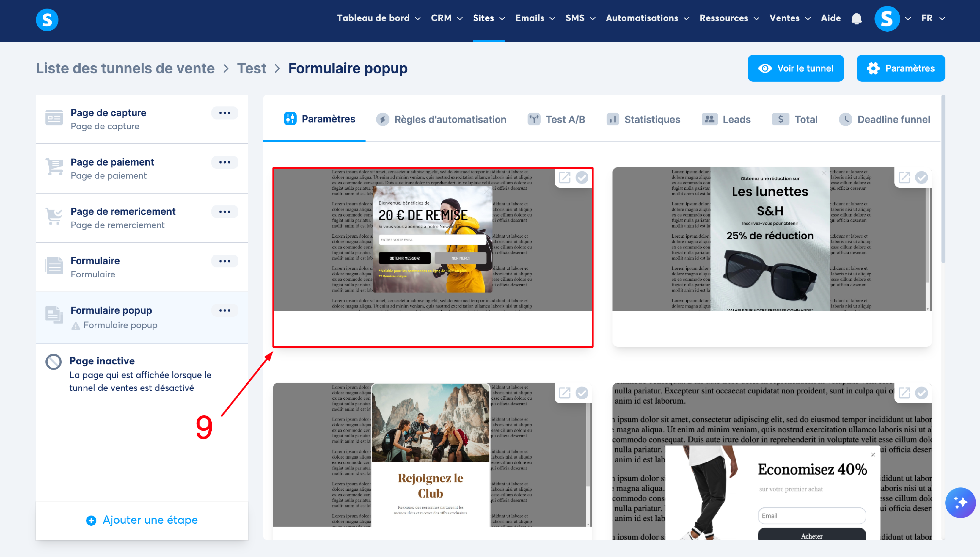Select the Les lunettes S&H template checkmark

pos(922,178)
